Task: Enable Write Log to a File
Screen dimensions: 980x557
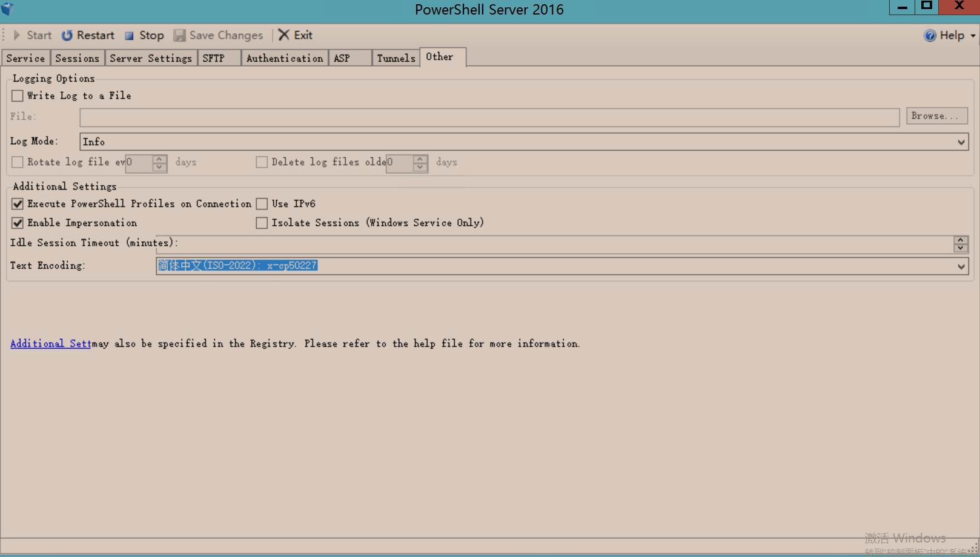Action: (18, 96)
